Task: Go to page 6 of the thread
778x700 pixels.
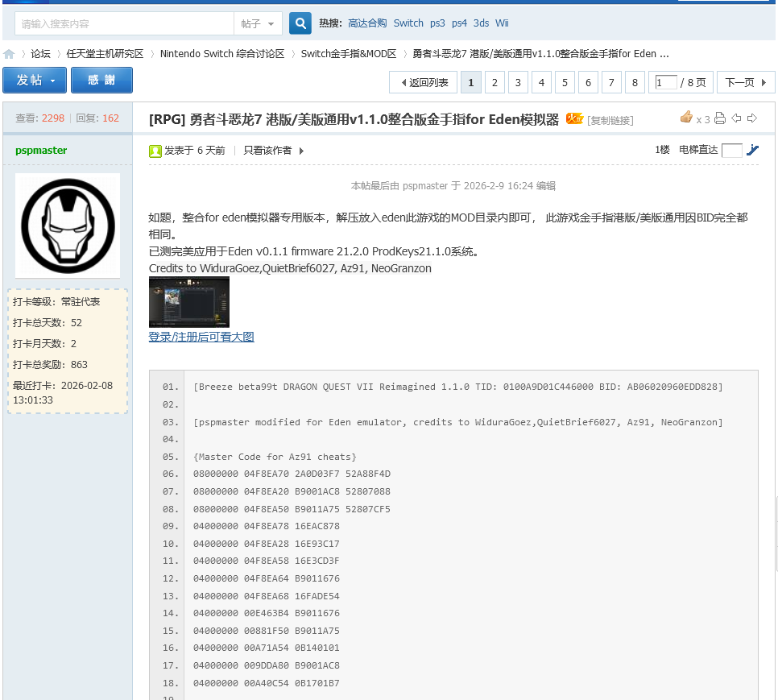Action: tap(588, 82)
